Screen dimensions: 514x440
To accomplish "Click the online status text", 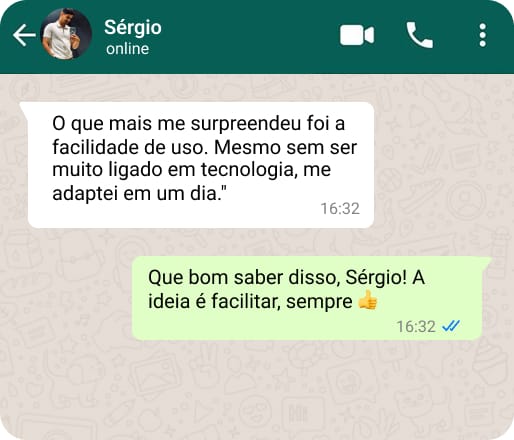I will pos(127,49).
